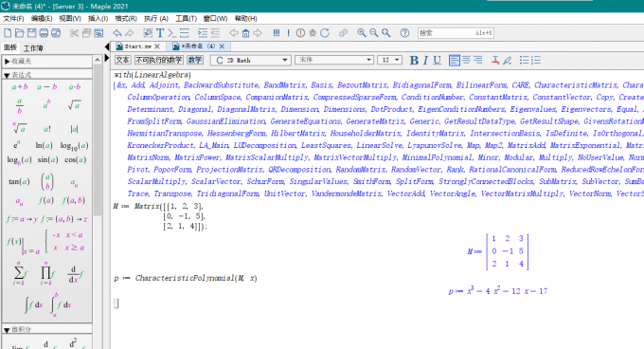
Task: Copy selection using copy icon
Action: 86,33
